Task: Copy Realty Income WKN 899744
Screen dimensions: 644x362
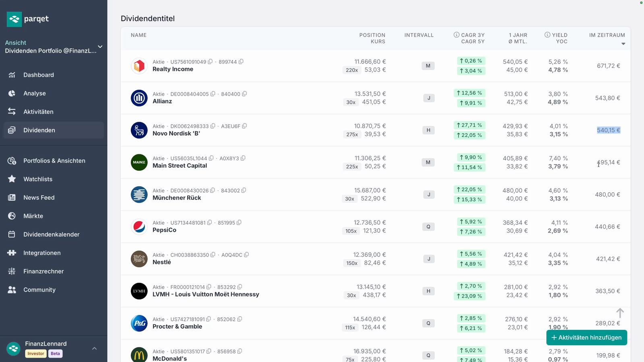Action: tap(241, 62)
